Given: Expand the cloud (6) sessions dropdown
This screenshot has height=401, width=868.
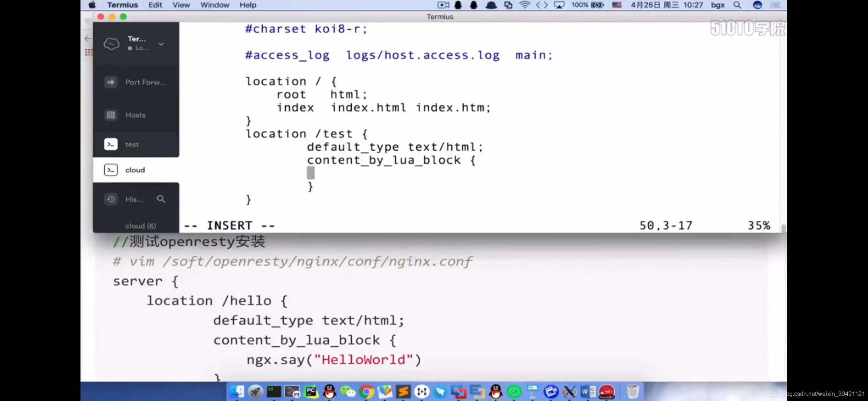Looking at the screenshot, I should [141, 225].
